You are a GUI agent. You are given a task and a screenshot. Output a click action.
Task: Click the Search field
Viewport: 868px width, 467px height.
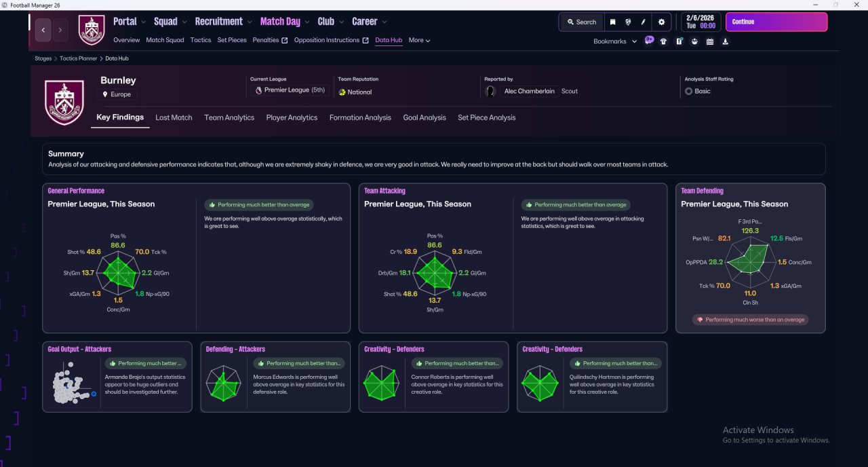pyautogui.click(x=581, y=22)
